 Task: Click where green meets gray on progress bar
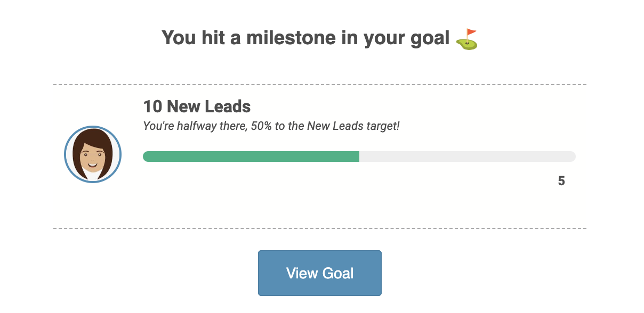pos(359,156)
